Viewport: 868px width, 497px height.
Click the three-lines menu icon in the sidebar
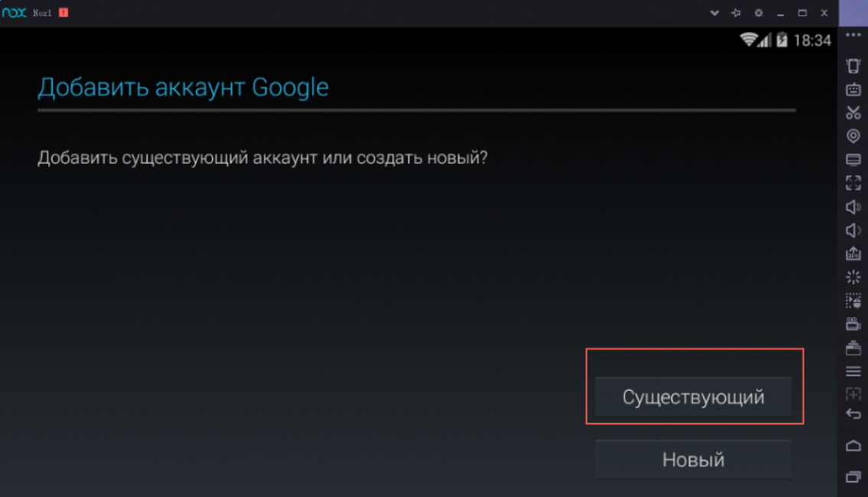pyautogui.click(x=853, y=371)
